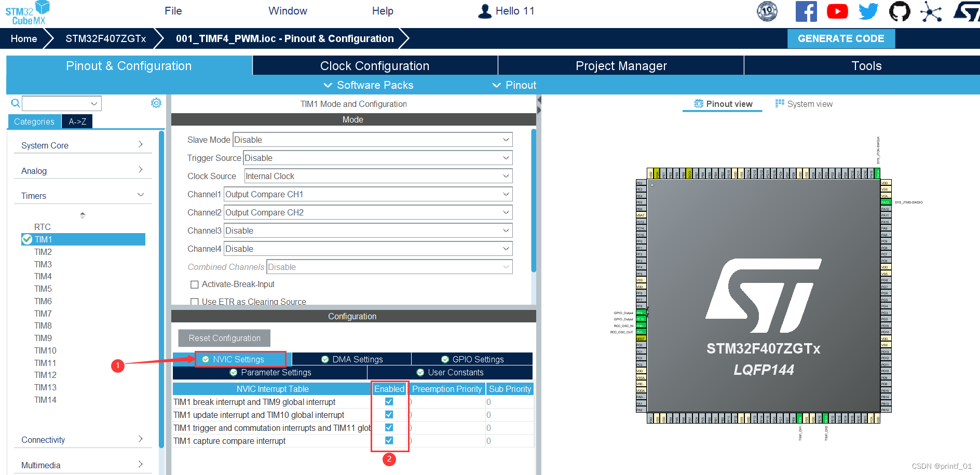This screenshot has height=475, width=980.
Task: Switch to Project Manager tab
Action: pyautogui.click(x=621, y=66)
